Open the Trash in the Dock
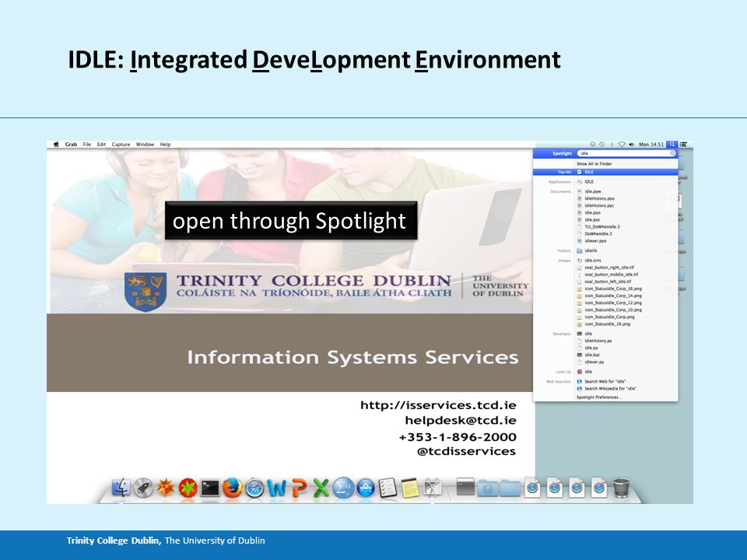The width and height of the screenshot is (747, 560). point(621,488)
